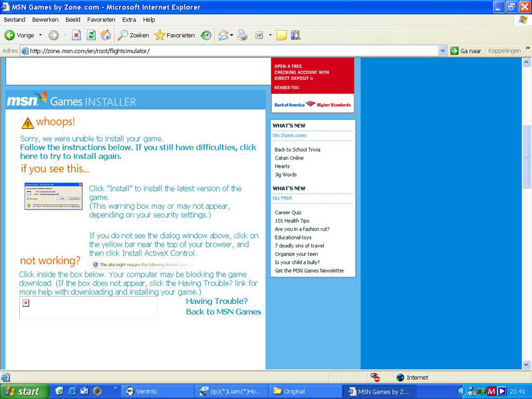
Task: Expand the address bar URL dropdown
Action: point(443,51)
